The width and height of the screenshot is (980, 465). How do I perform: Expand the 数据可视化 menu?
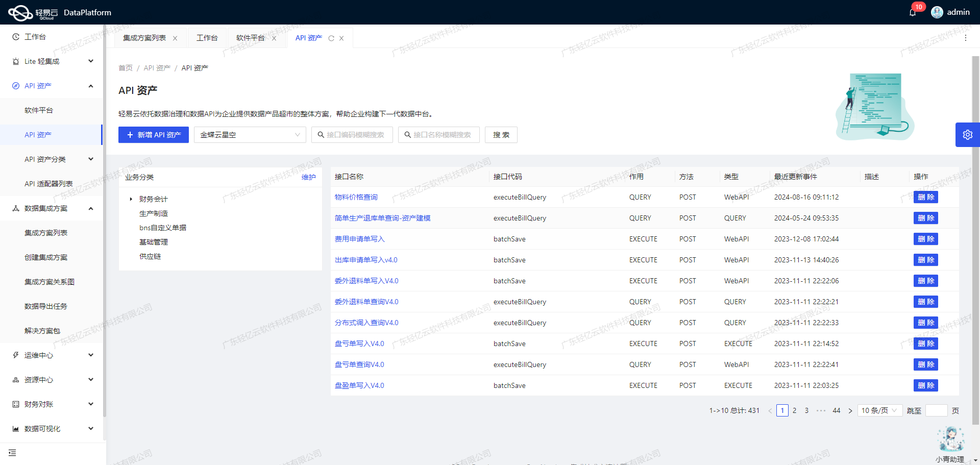(x=91, y=429)
